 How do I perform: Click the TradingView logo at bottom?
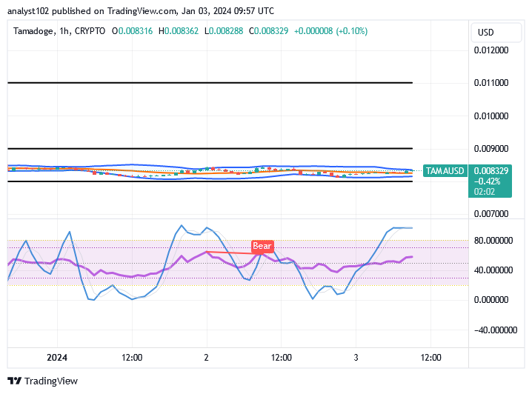(43, 381)
